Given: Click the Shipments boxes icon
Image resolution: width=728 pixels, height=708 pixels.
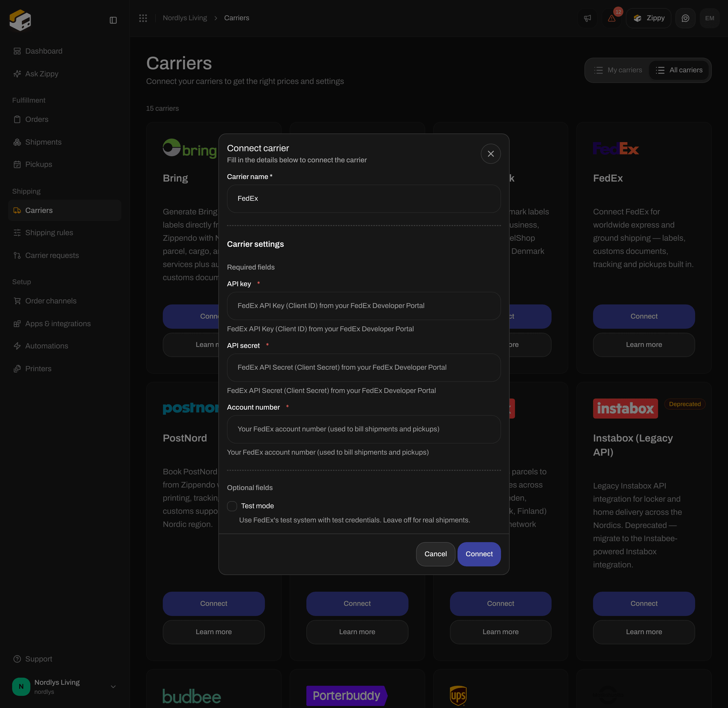Looking at the screenshot, I should pyautogui.click(x=17, y=142).
